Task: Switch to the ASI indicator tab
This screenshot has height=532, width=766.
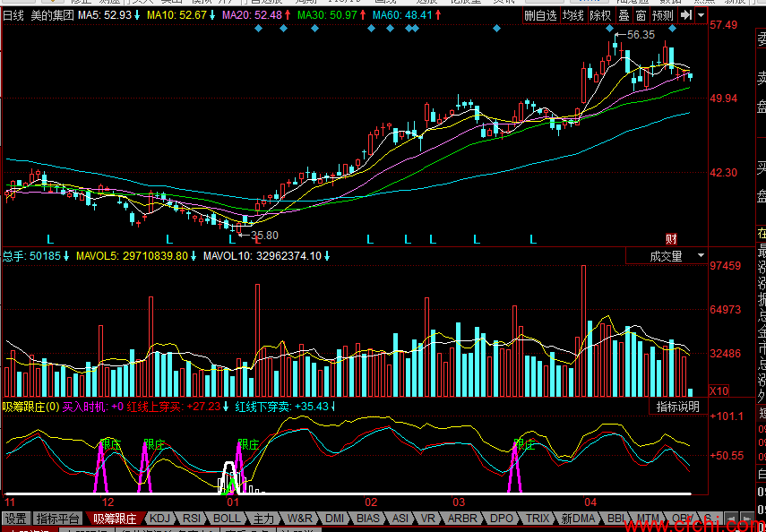Action: point(400,519)
